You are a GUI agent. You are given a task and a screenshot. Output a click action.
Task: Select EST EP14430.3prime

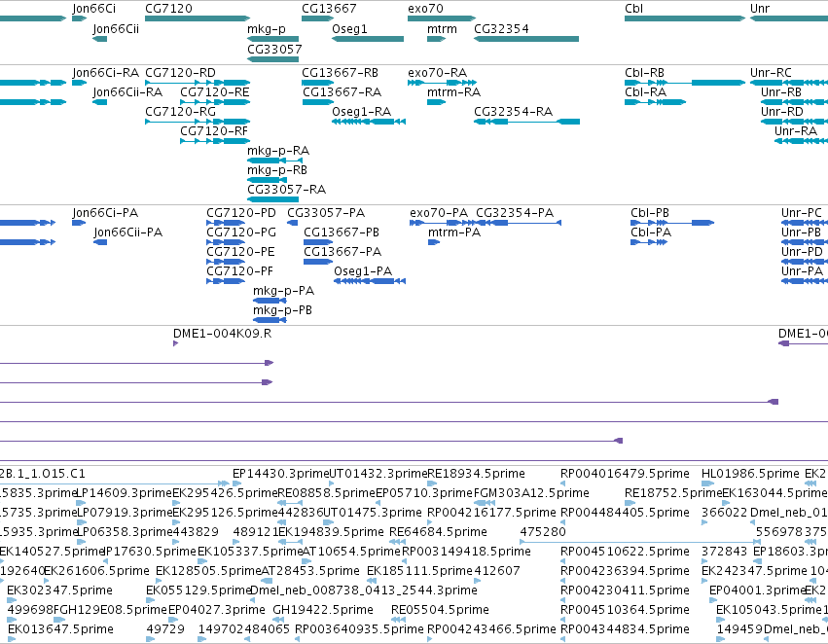coord(280,474)
